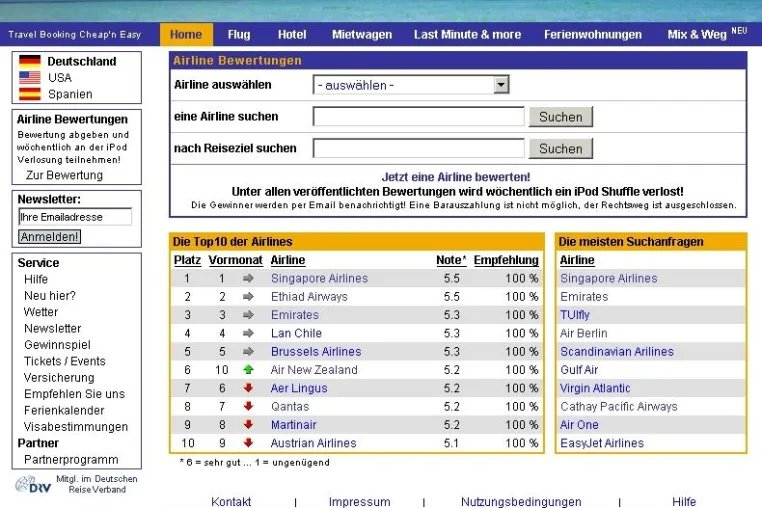The height and width of the screenshot is (508, 762).
Task: Click Jetzt eine Airline bewerten! link
Action: click(x=456, y=177)
